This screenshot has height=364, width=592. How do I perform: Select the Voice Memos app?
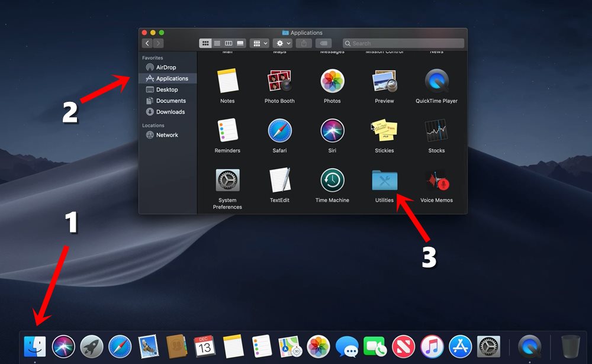(436, 180)
